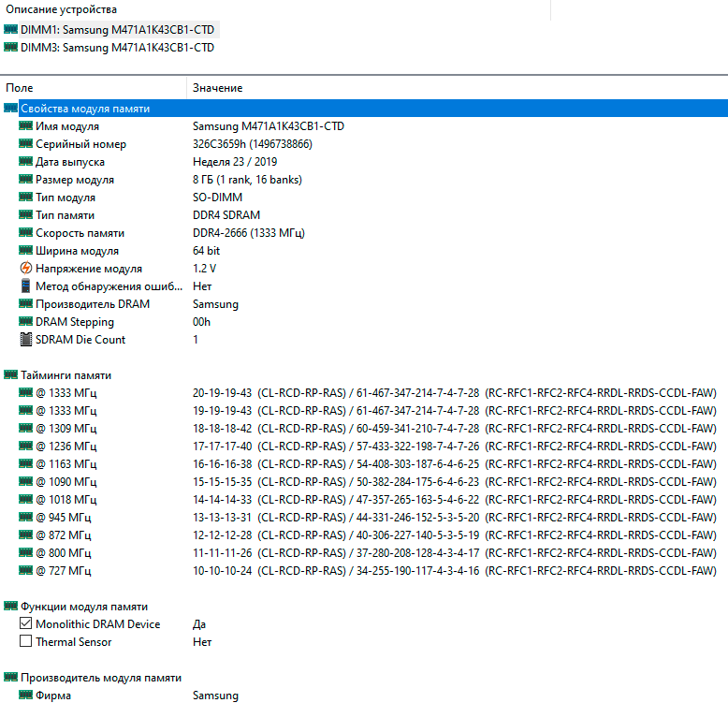Select the value 'DDR4-2666 (1333 МГц)'
The width and height of the screenshot is (728, 703).
[x=249, y=233]
